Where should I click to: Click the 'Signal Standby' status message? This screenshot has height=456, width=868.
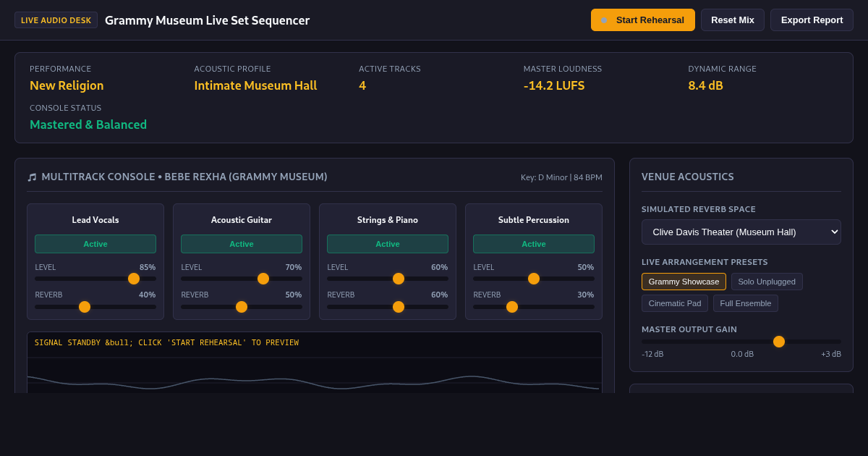(x=166, y=342)
